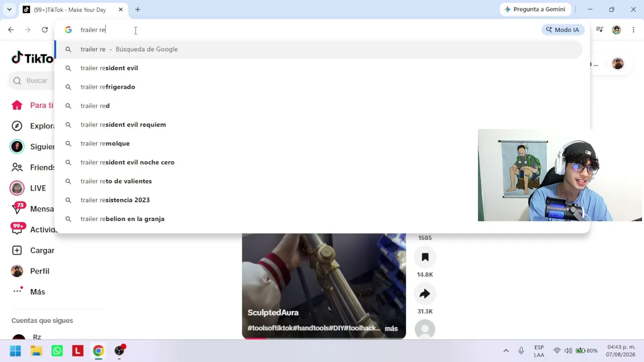Click the Pregunta a Gemini button
Screen dimensions: 644x362
tap(535, 10)
